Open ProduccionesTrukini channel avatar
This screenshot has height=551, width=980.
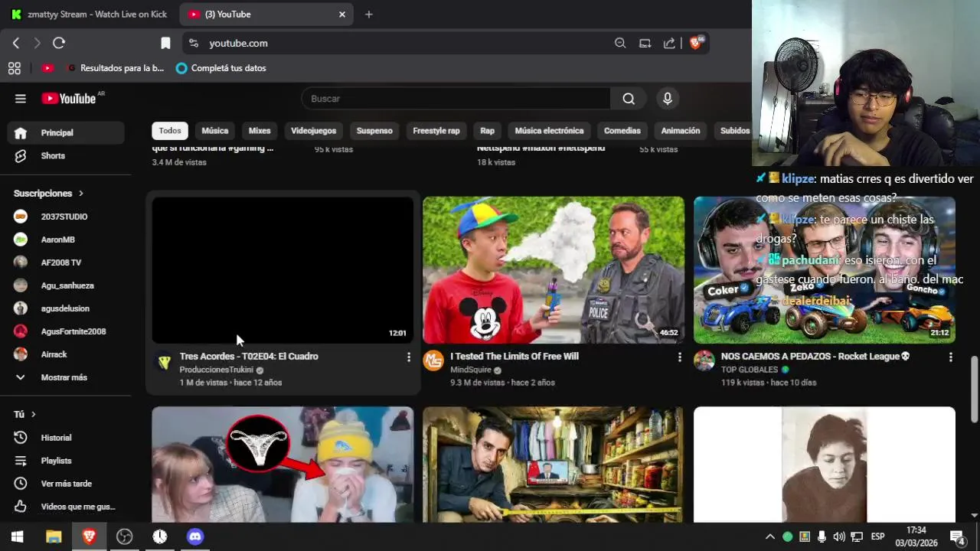coord(163,361)
